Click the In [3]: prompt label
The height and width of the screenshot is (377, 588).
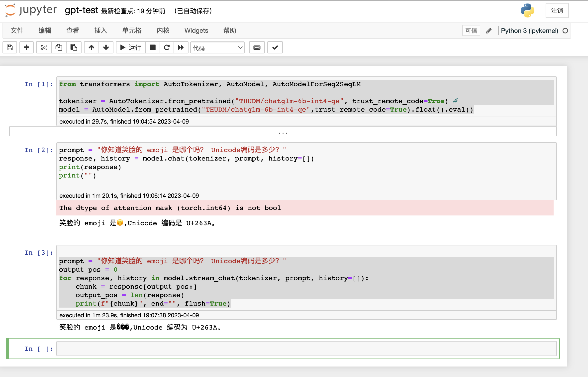pyautogui.click(x=39, y=253)
